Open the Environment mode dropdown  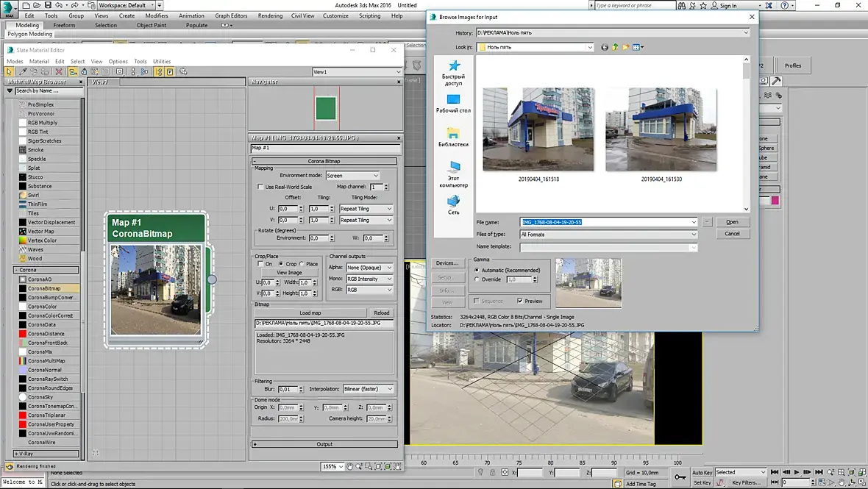pos(353,176)
